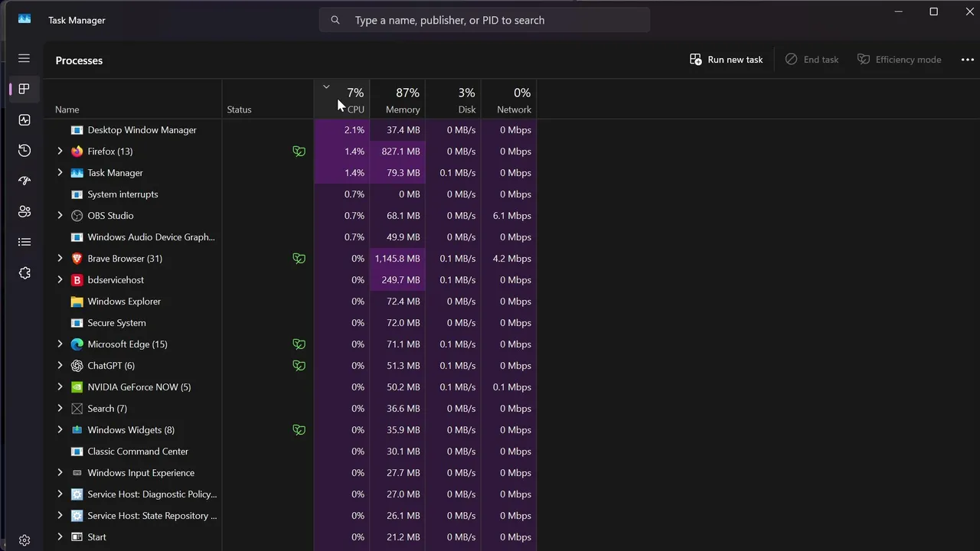
Task: Click the Microsoft Edge process icon
Action: [x=77, y=344]
